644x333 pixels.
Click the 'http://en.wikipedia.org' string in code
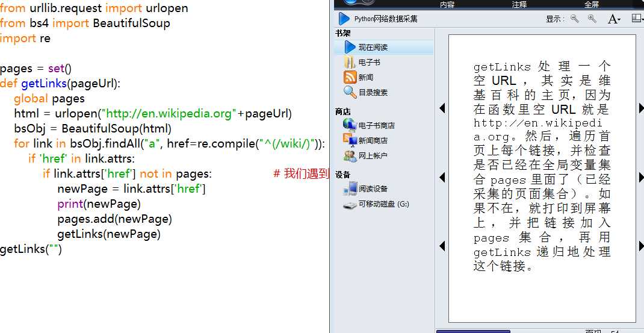170,113
